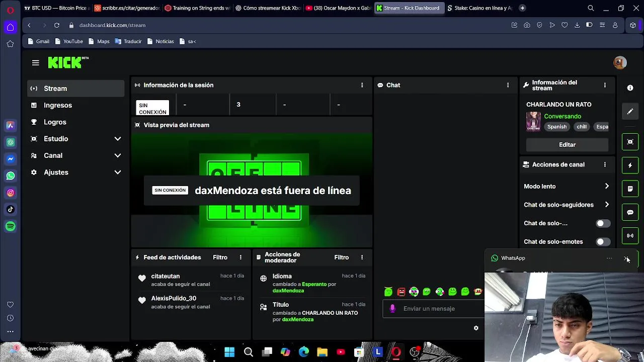The width and height of the screenshot is (644, 362).
Task: Open Chat de solo-seguidores settings arrow
Action: [607, 205]
